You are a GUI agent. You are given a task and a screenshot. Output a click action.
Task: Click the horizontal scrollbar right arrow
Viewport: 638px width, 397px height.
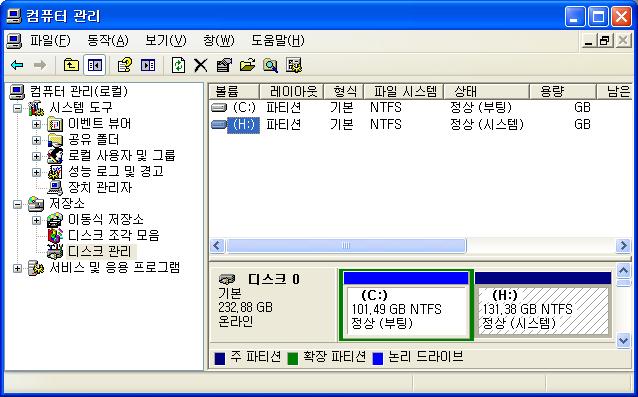pos(623,246)
